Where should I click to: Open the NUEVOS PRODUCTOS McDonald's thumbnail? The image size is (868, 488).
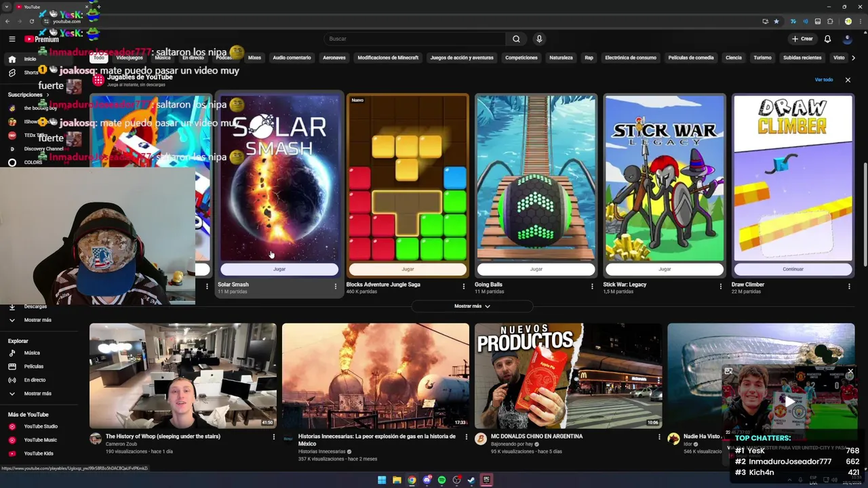tap(568, 375)
